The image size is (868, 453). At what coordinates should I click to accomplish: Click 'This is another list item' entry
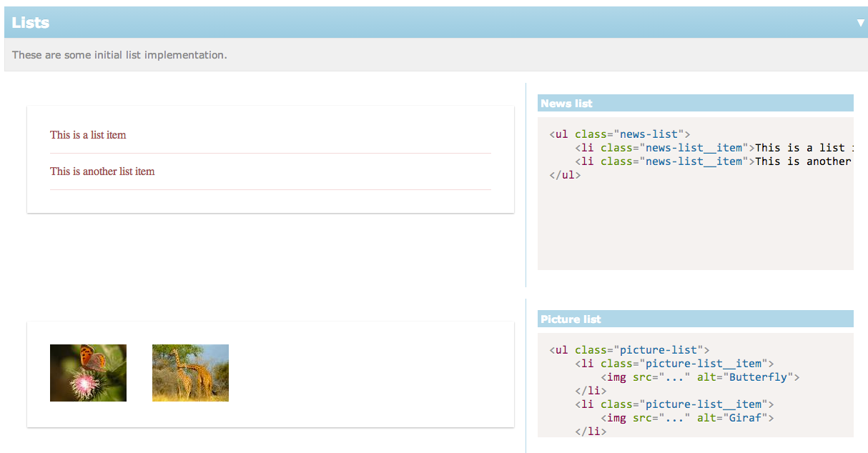(102, 171)
